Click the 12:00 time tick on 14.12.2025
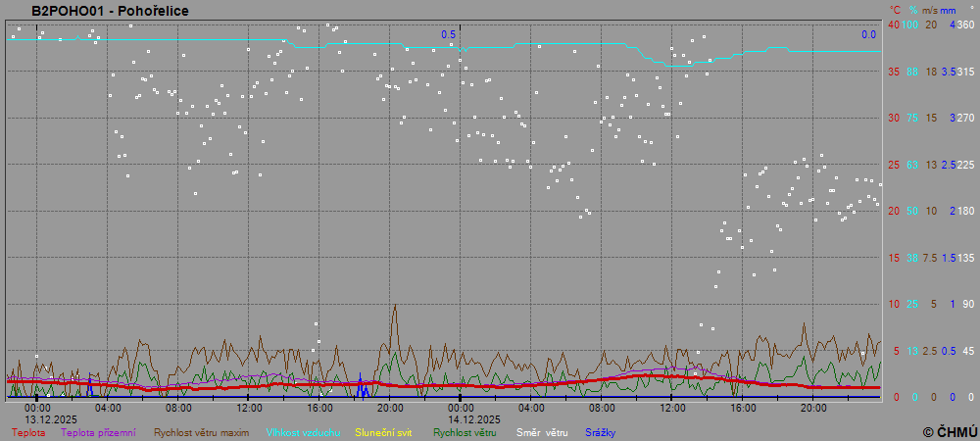Image resolution: width=980 pixels, height=441 pixels. [x=672, y=407]
